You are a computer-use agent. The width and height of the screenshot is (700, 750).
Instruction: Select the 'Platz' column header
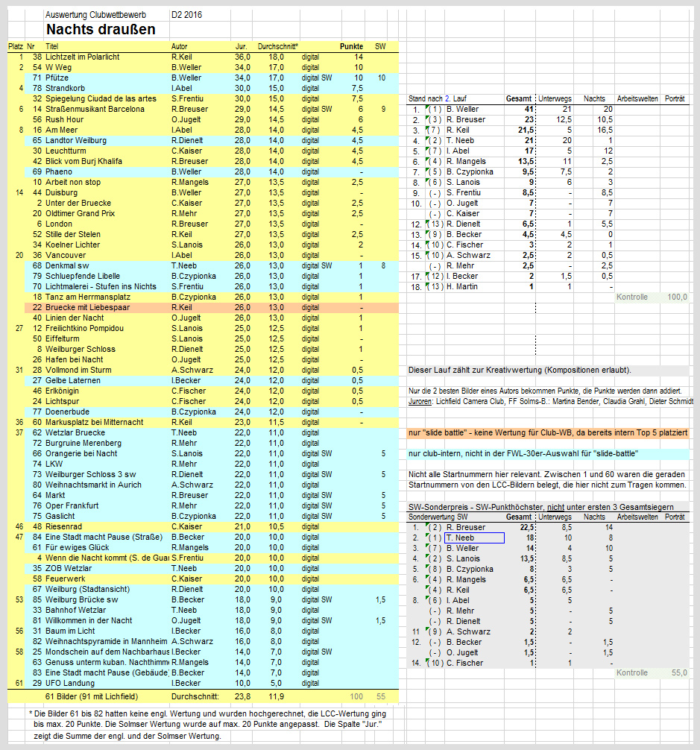coord(16,46)
